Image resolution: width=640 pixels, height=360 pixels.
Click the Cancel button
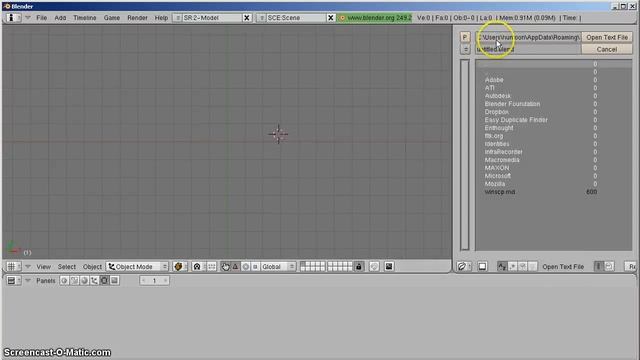[607, 49]
